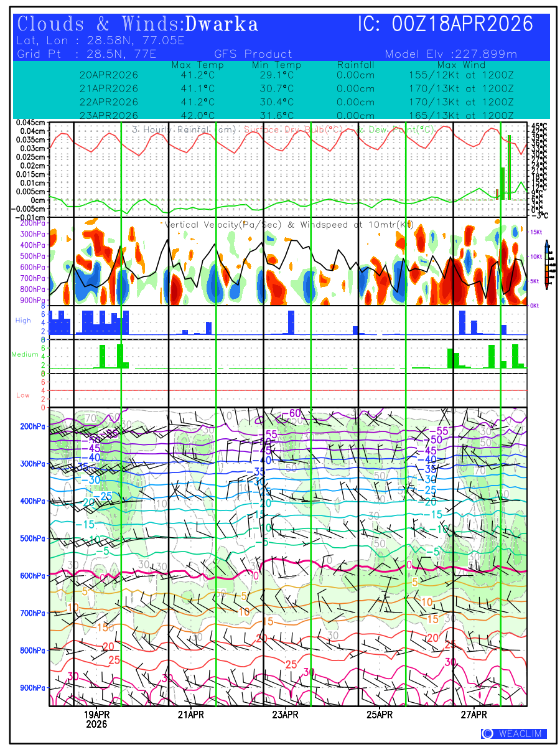Image resolution: width=560 pixels, height=747 pixels.
Task: Click the 0.045cm rainfall axis label
Action: point(31,123)
